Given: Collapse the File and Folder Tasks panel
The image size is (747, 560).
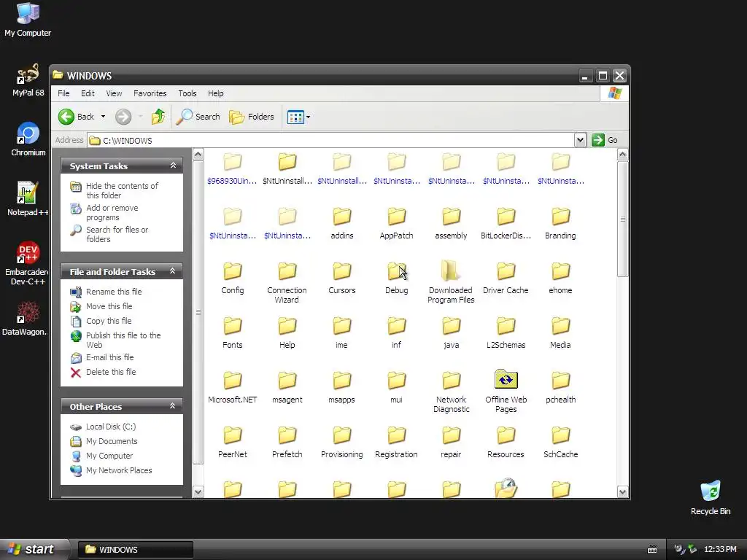Looking at the screenshot, I should 173,271.
